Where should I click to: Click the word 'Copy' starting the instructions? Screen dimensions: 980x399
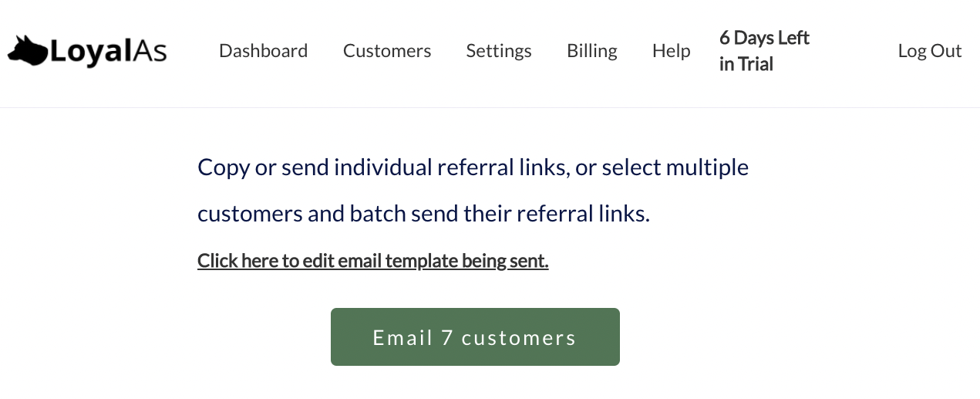pyautogui.click(x=224, y=167)
